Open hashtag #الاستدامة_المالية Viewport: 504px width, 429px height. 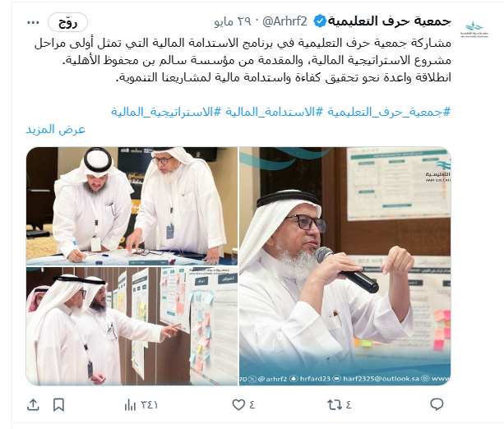click(273, 112)
